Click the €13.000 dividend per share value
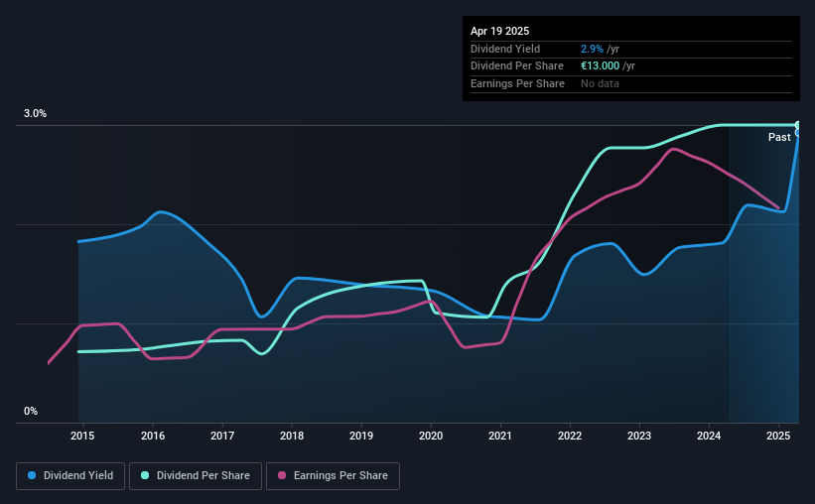Viewport: 815px width, 504px height. tap(600, 66)
